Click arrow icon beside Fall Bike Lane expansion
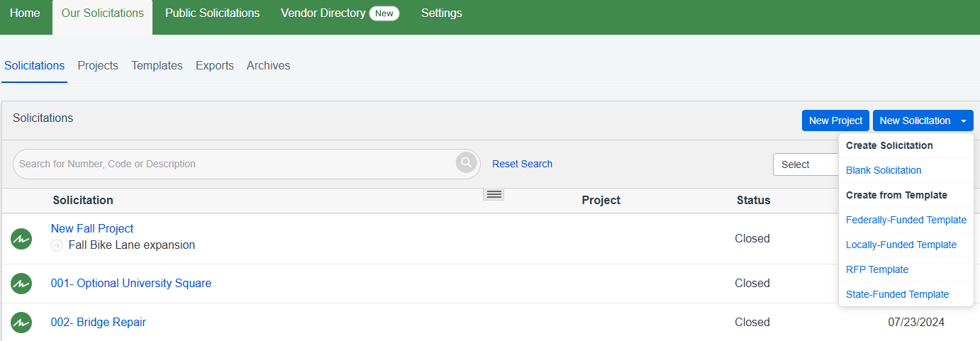 [x=57, y=245]
